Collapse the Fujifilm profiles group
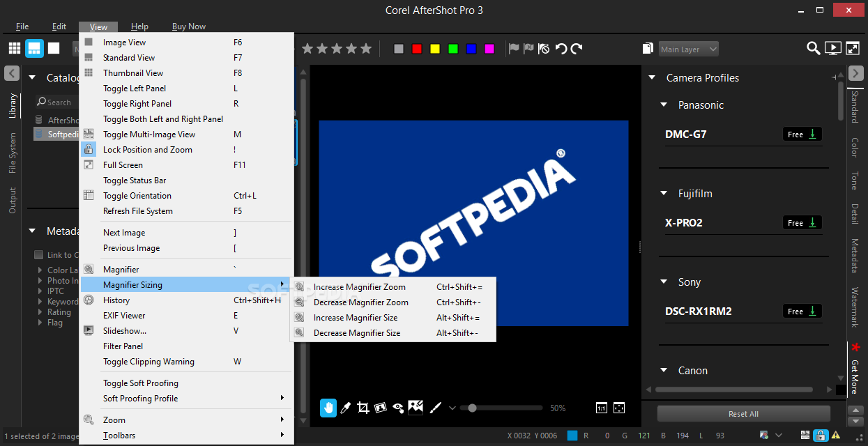The width and height of the screenshot is (868, 446). pos(664,194)
